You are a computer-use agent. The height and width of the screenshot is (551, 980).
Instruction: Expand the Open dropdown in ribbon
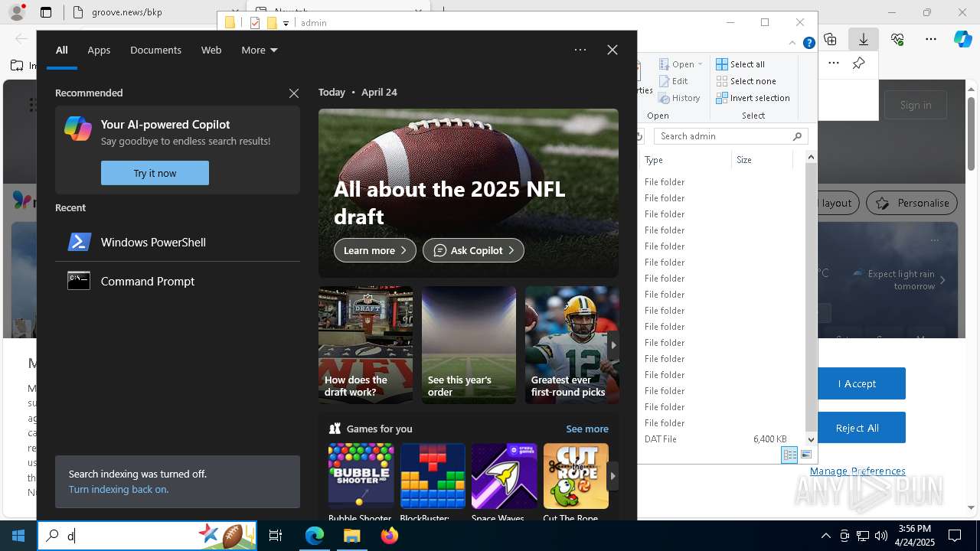pyautogui.click(x=700, y=64)
